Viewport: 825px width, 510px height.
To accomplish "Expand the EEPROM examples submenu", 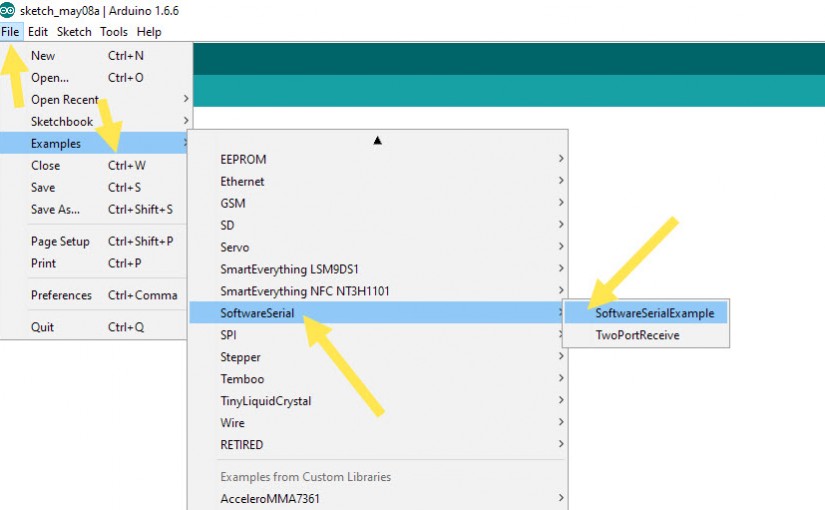I will [x=244, y=160].
